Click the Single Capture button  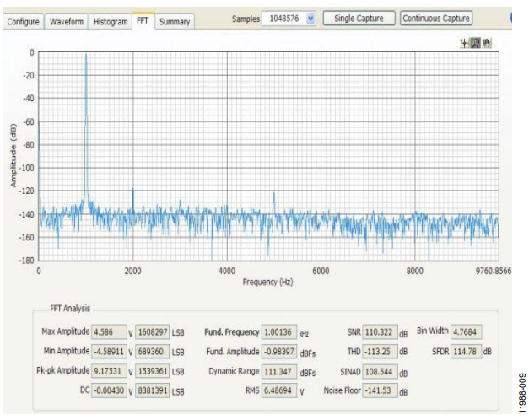[359, 19]
